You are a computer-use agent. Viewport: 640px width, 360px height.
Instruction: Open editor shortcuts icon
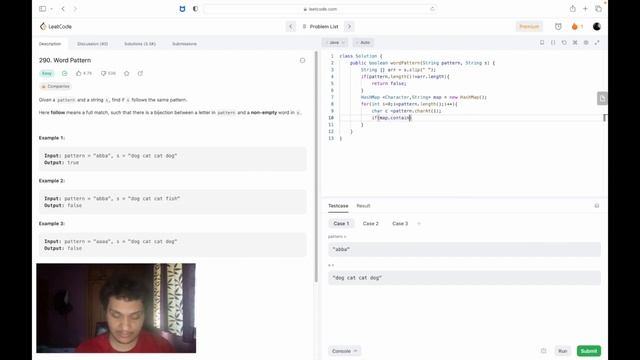click(x=575, y=42)
